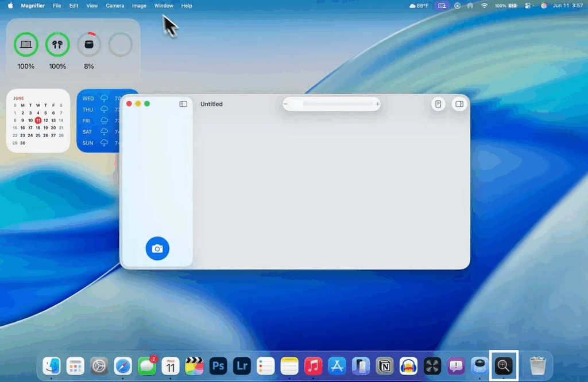The height and width of the screenshot is (382, 588).
Task: Click the Magnifier icon in the Dock
Action: tap(504, 365)
